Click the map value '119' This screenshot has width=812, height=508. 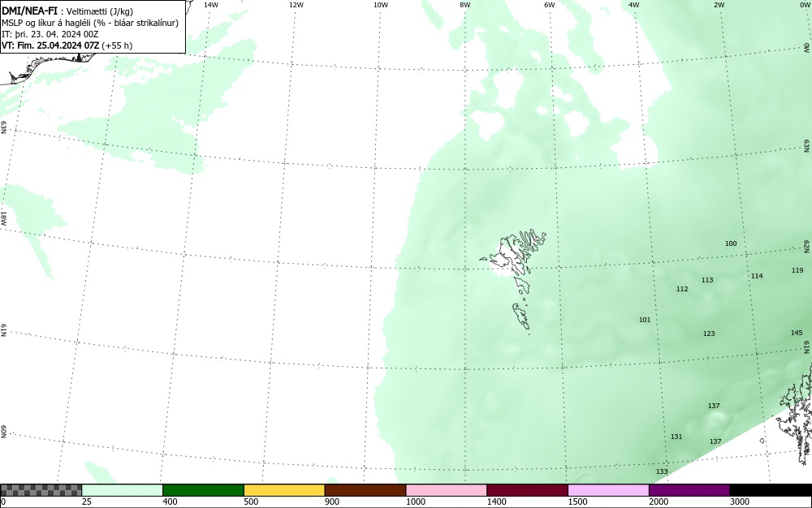[x=797, y=270]
